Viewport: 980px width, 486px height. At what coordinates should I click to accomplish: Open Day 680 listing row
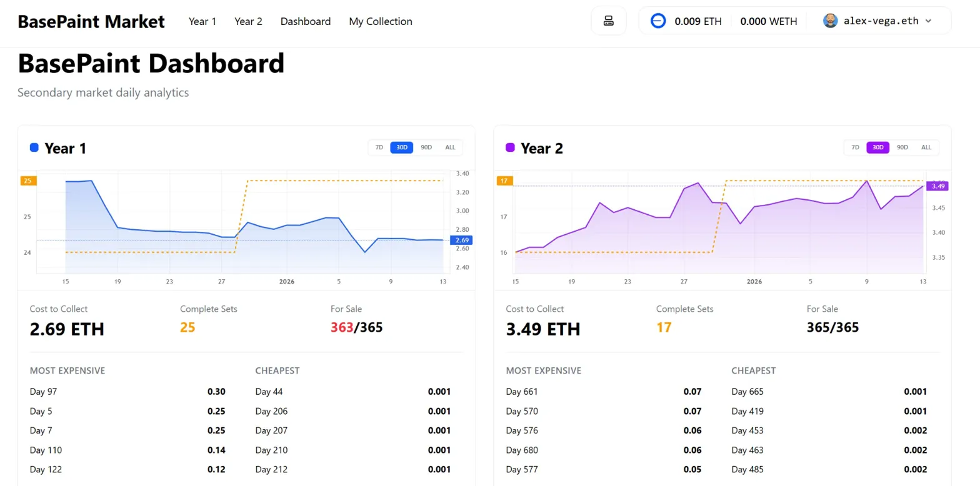604,450
